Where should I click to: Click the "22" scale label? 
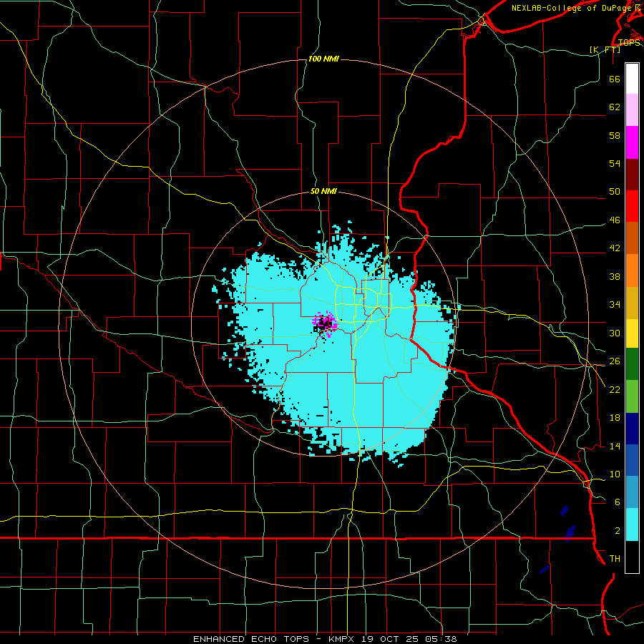pos(615,389)
